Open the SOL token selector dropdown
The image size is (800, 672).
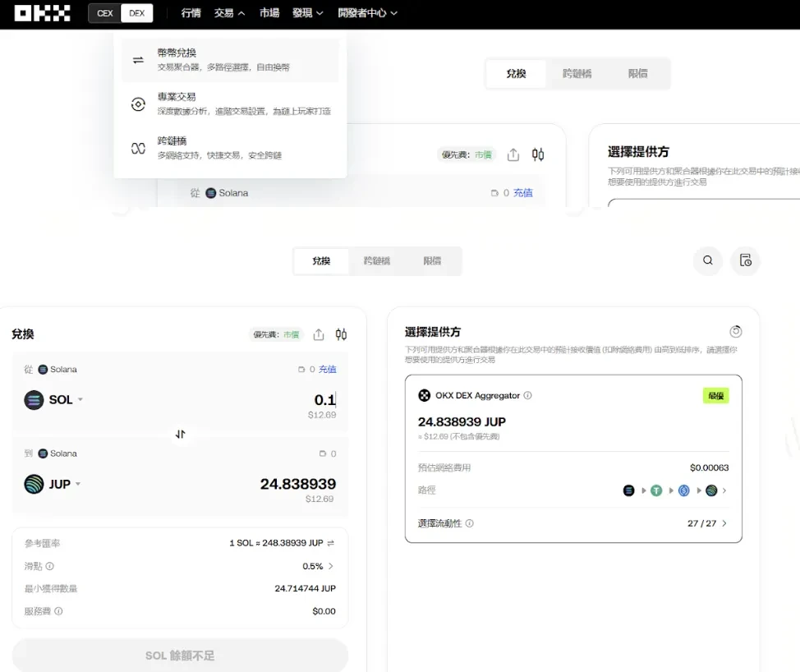tap(55, 400)
